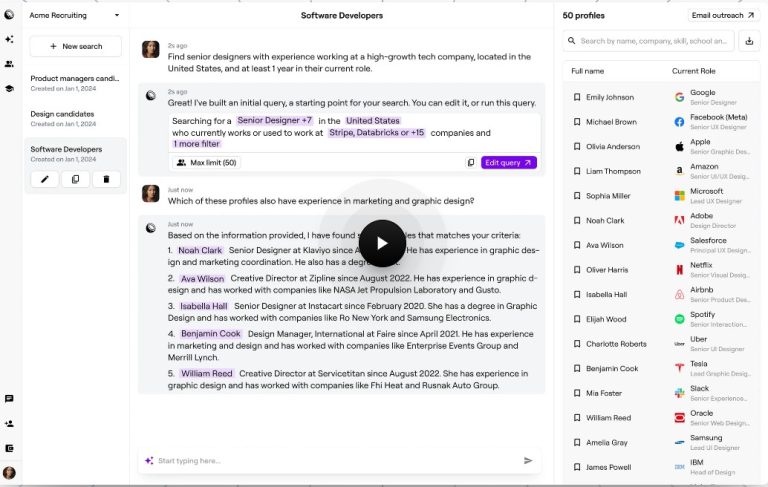Image resolution: width=768 pixels, height=487 pixels.
Task: Click the pencil icon to rename Software Developers
Action: pos(45,179)
